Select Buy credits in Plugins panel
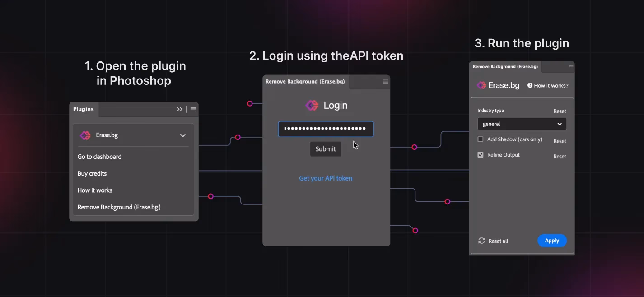 tap(92, 173)
